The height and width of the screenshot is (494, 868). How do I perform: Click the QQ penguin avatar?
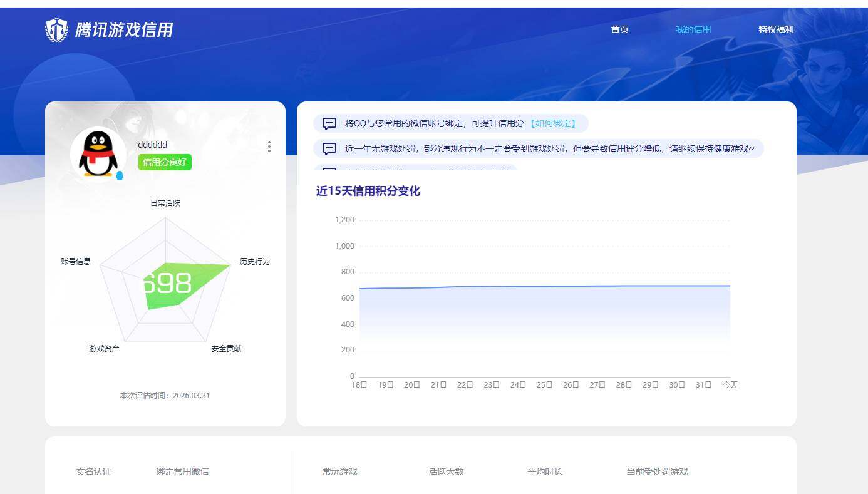(x=98, y=154)
